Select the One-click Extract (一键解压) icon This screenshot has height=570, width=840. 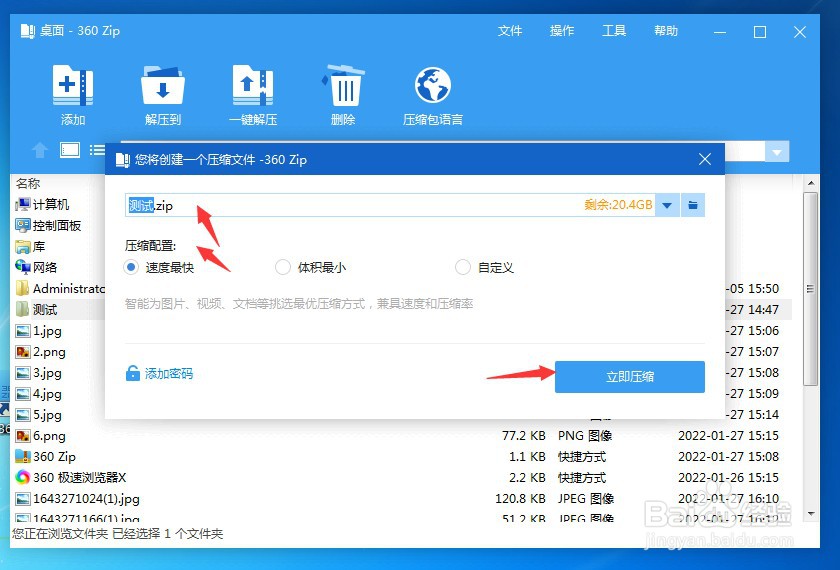coord(253,86)
